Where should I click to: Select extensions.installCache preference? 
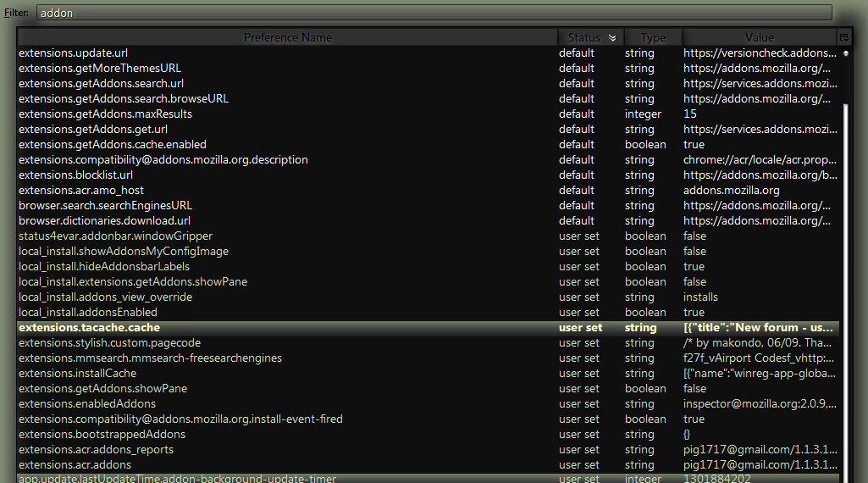(428, 374)
